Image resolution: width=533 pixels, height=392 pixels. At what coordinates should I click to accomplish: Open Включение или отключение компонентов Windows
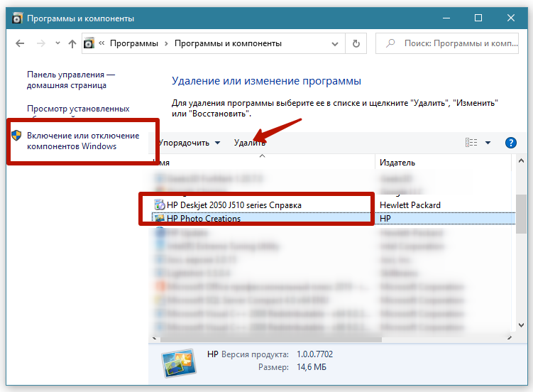pos(82,141)
